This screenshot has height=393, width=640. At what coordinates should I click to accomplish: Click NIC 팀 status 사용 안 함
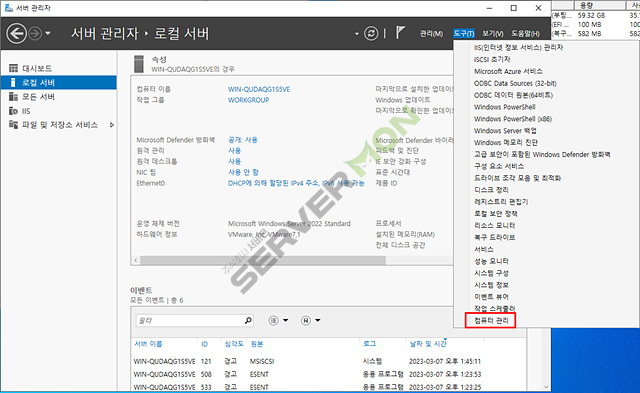click(x=243, y=172)
